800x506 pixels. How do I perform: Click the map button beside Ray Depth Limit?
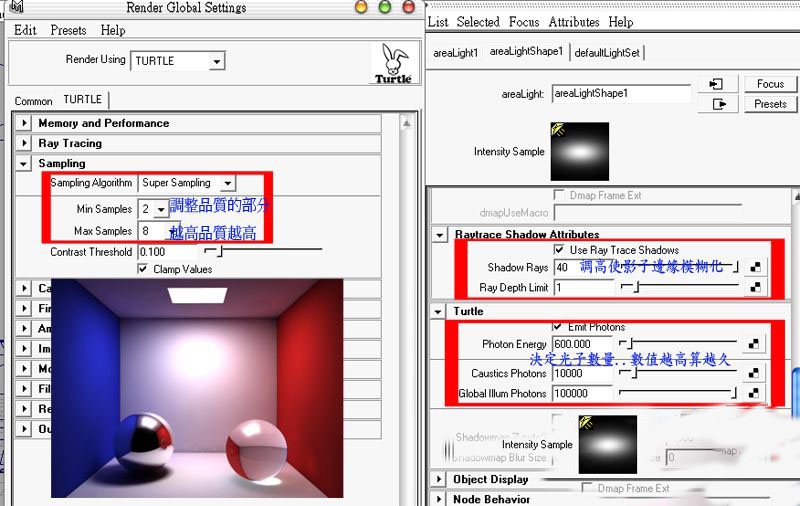point(755,287)
